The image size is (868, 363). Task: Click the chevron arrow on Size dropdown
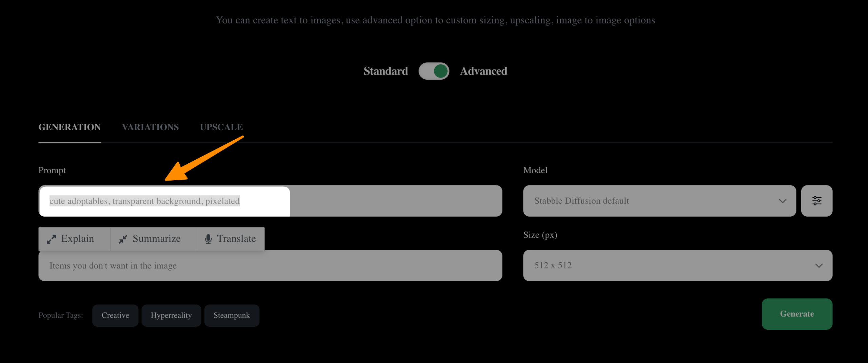819,266
